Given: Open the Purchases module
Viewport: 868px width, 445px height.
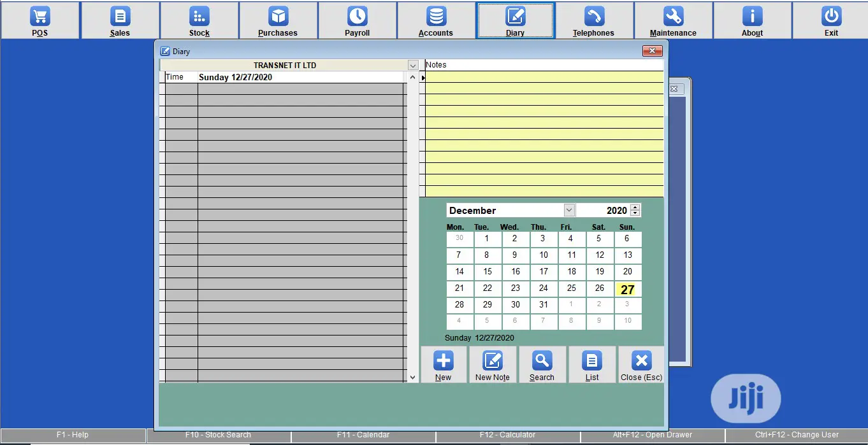Looking at the screenshot, I should pos(278,20).
